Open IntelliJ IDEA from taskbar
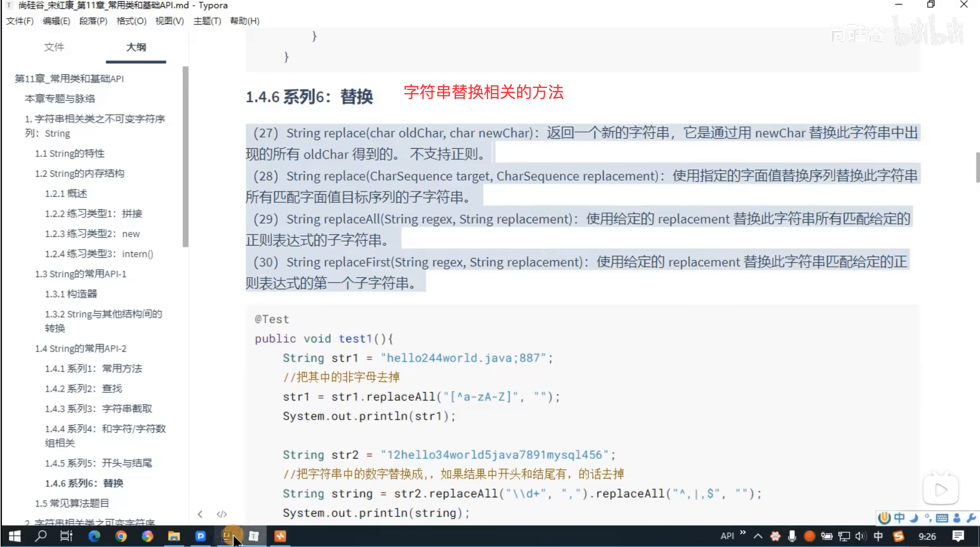The width and height of the screenshot is (980, 547). 227,536
